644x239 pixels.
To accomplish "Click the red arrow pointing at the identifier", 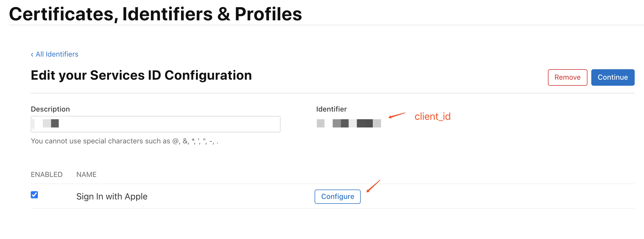I will [397, 115].
